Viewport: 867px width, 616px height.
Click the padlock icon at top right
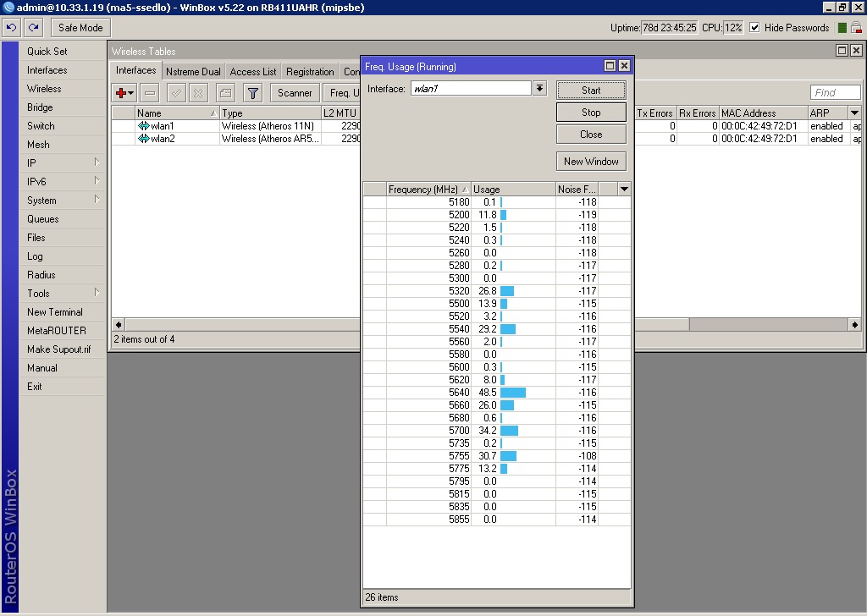[x=856, y=28]
